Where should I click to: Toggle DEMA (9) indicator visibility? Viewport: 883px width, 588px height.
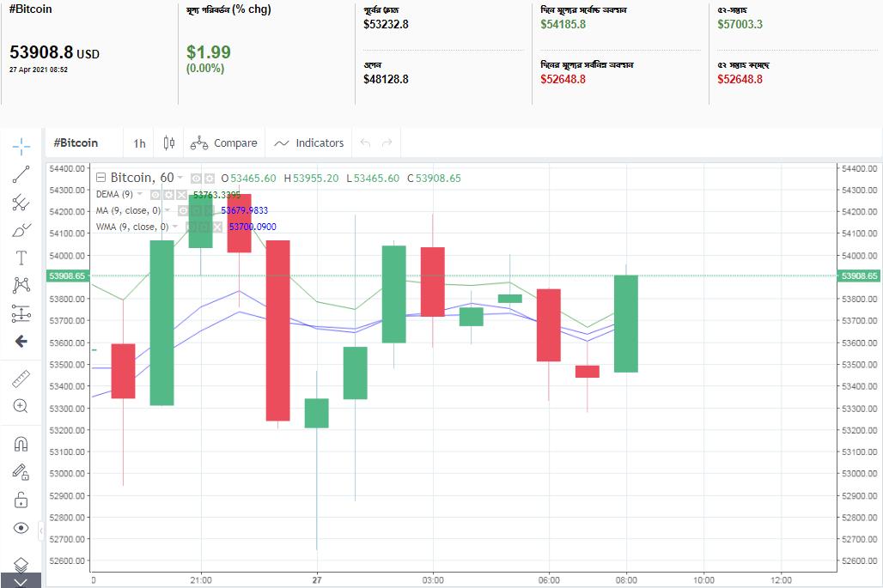click(x=155, y=195)
